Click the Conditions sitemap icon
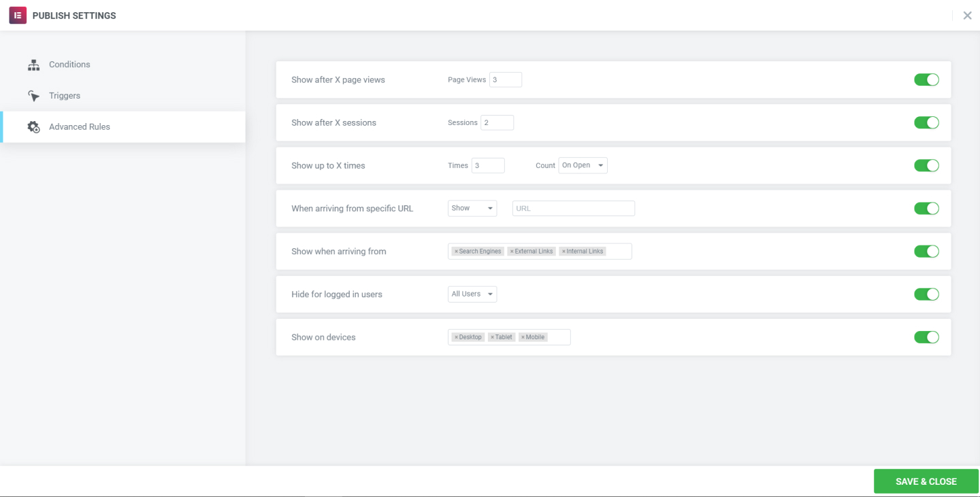980x497 pixels. (x=33, y=65)
